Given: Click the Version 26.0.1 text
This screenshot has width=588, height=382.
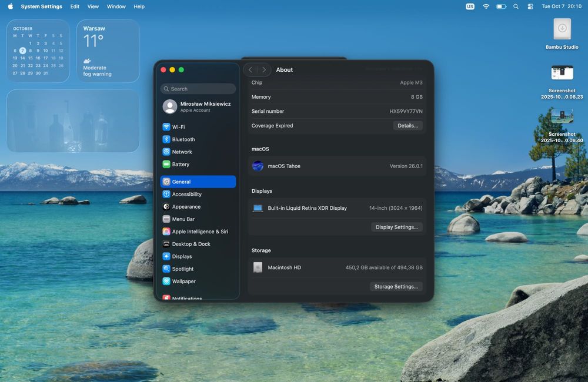Looking at the screenshot, I should [406, 166].
